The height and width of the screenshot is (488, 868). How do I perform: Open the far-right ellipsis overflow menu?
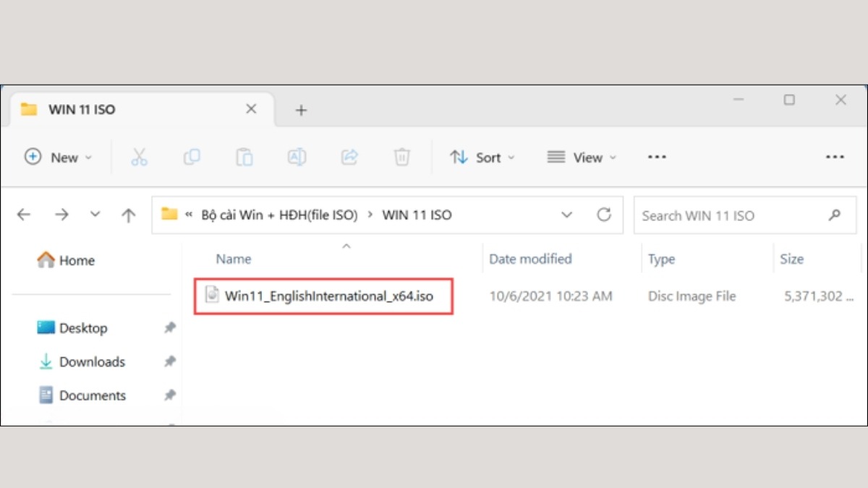835,157
